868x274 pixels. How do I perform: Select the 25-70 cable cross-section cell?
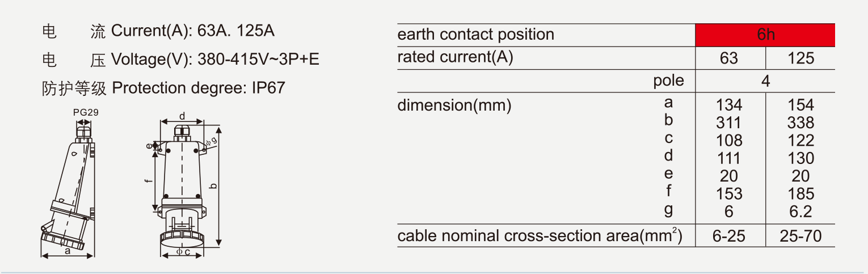point(800,236)
